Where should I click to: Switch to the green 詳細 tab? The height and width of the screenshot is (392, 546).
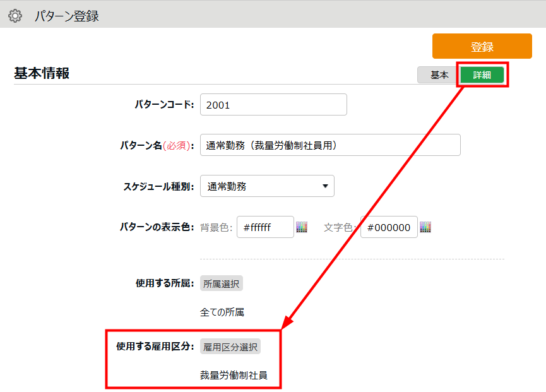482,75
